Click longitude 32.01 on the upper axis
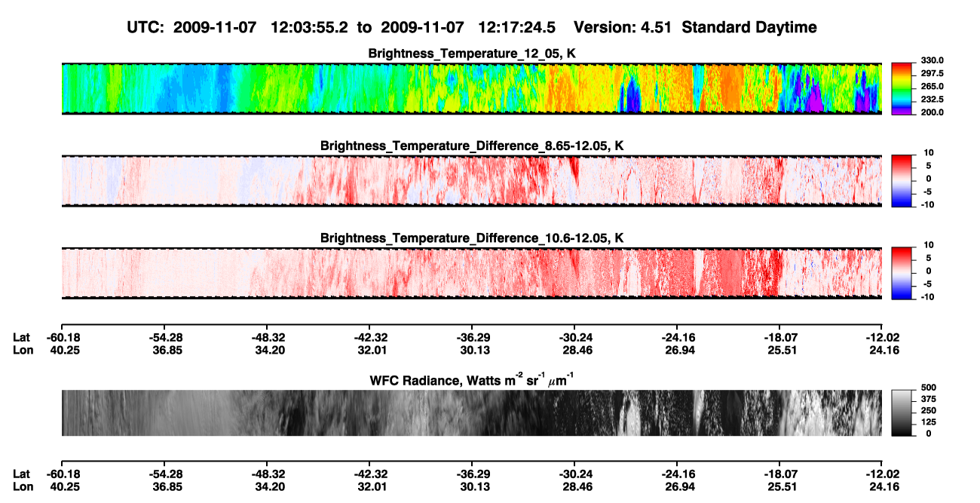Image resolution: width=980 pixels, height=503 pixels. click(369, 350)
